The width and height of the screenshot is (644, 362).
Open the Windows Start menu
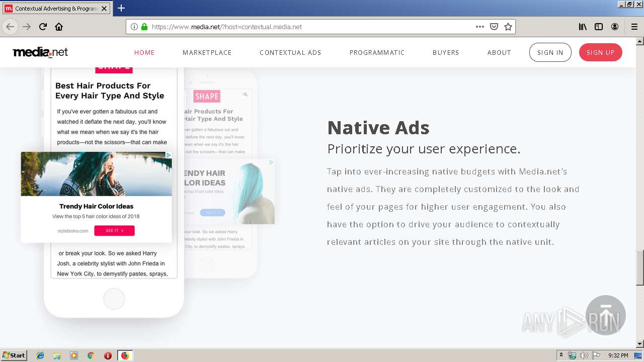coord(14,355)
